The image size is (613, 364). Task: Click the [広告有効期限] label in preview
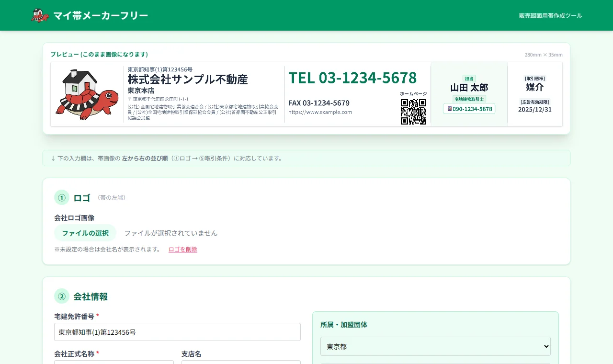pyautogui.click(x=535, y=102)
